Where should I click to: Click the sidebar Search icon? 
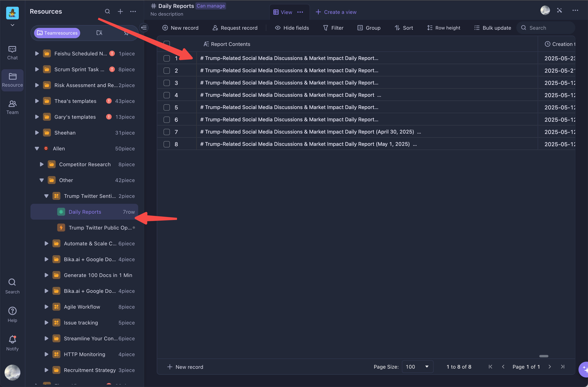(12, 282)
